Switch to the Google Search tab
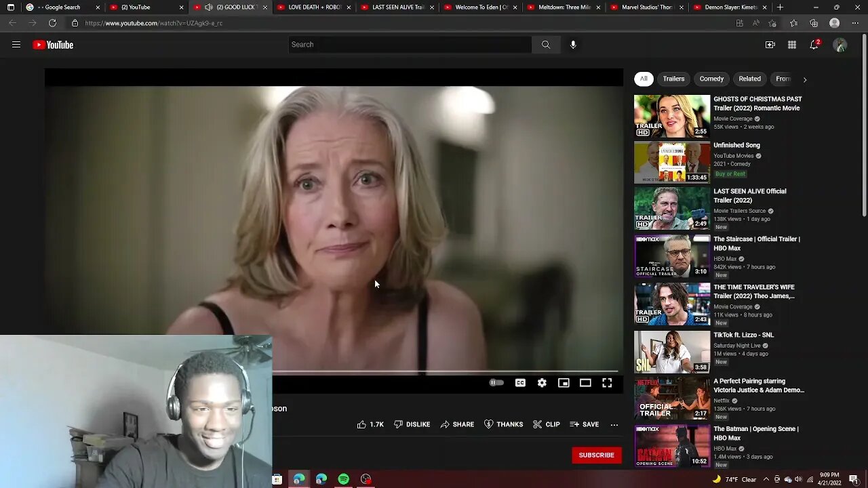This screenshot has height=488, width=868. pos(61,7)
